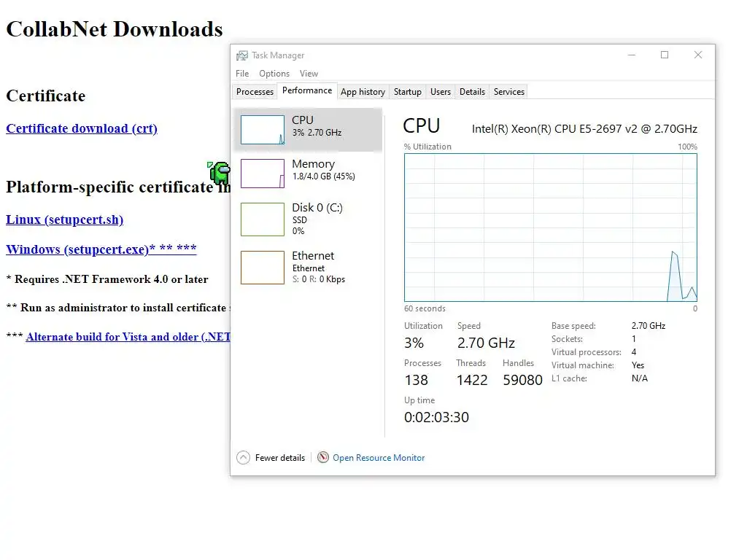Click Open Resource Monitor link

[379, 458]
